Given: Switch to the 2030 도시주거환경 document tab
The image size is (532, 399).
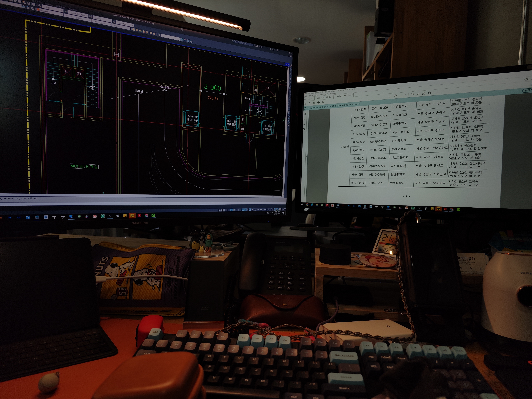Looking at the screenshot, I should click(324, 98).
